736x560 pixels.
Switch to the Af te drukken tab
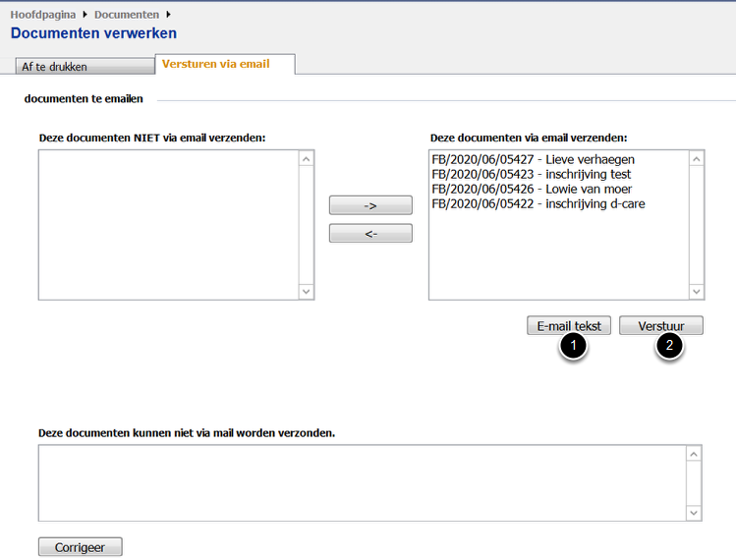tap(85, 67)
